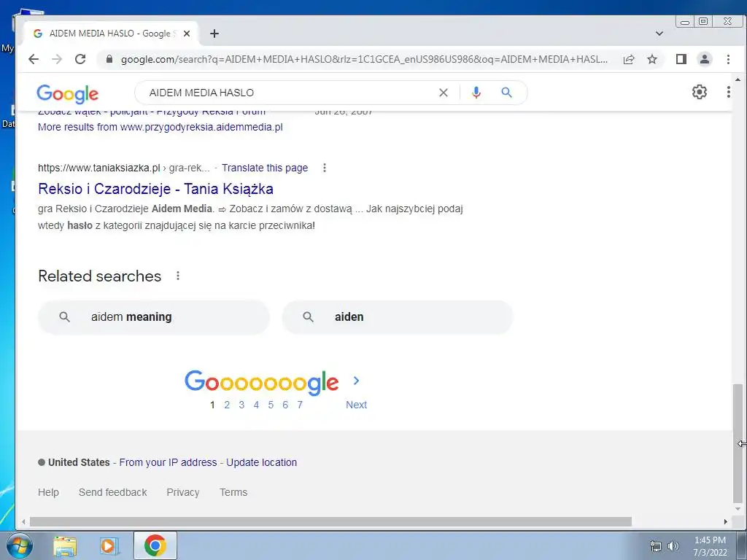Click the browser forward arrow

[x=57, y=59]
